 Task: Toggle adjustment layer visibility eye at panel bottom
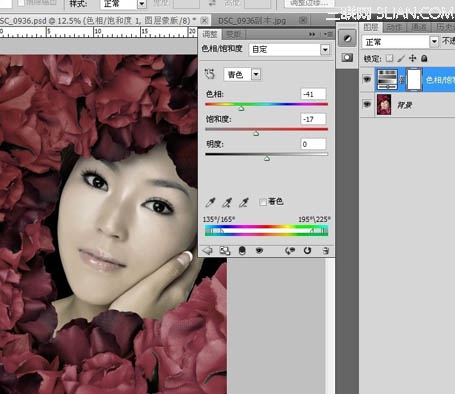[x=259, y=250]
